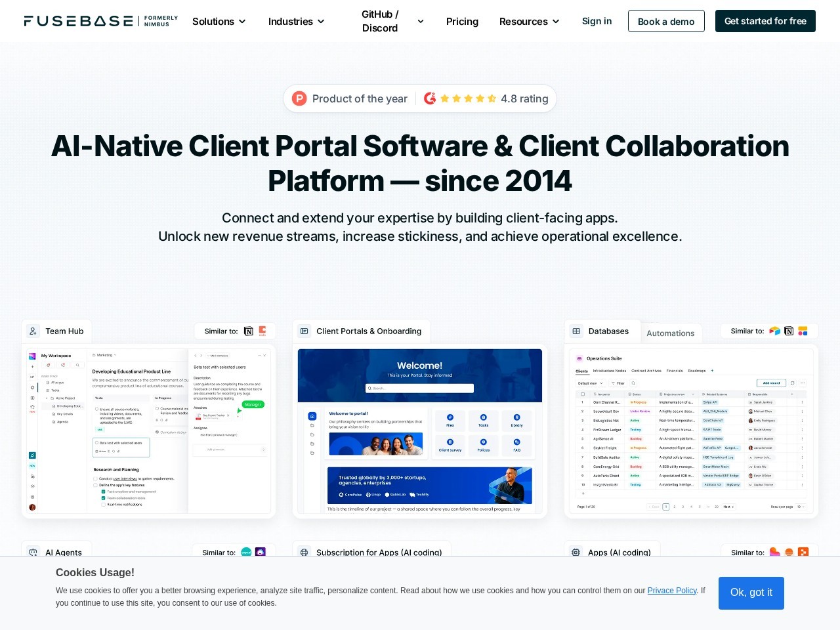
Task: Click the yellow-red-blue app icon beside Databases
Action: [803, 331]
